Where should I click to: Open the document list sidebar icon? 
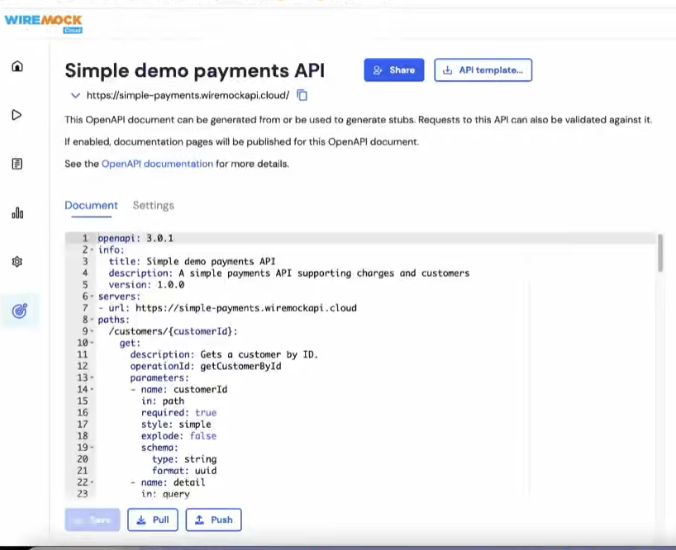coord(17,164)
